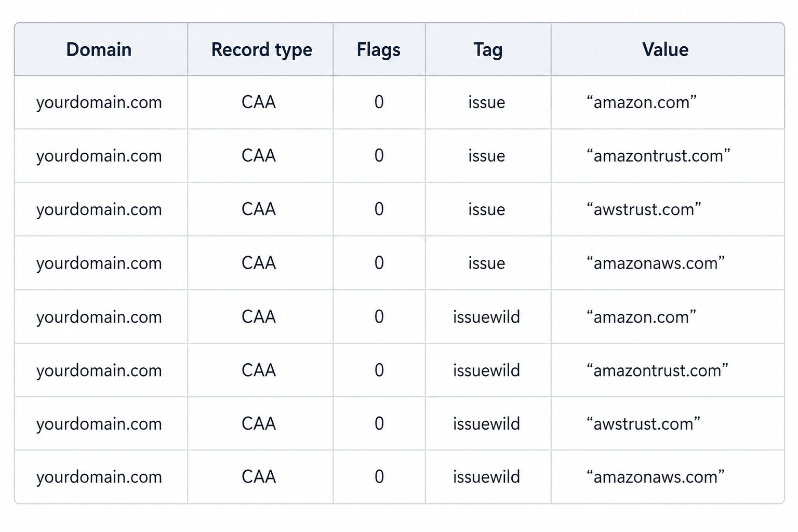The image size is (798, 532).
Task: Click CAA in the awstrust.com issue row
Action: 259,209
